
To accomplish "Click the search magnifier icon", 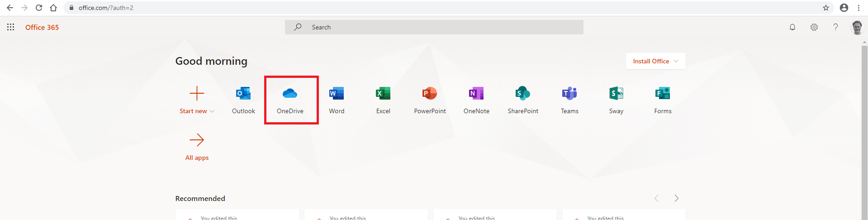I will (298, 27).
